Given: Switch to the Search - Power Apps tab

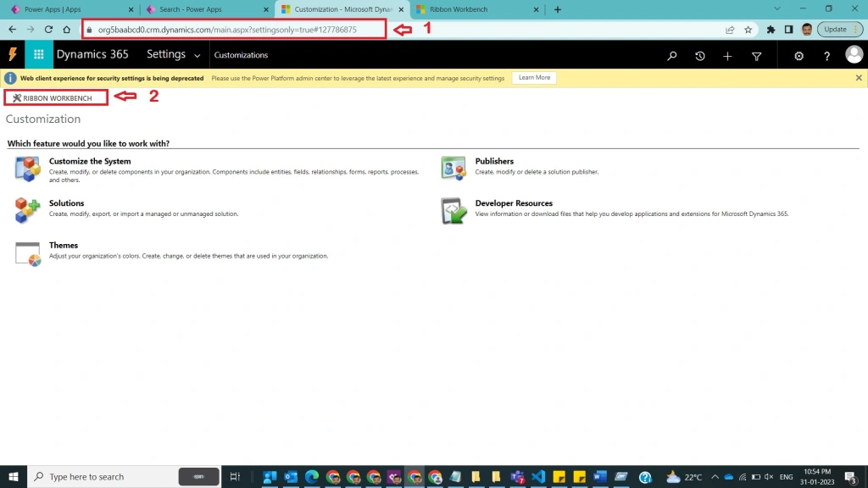Looking at the screenshot, I should click(x=206, y=9).
